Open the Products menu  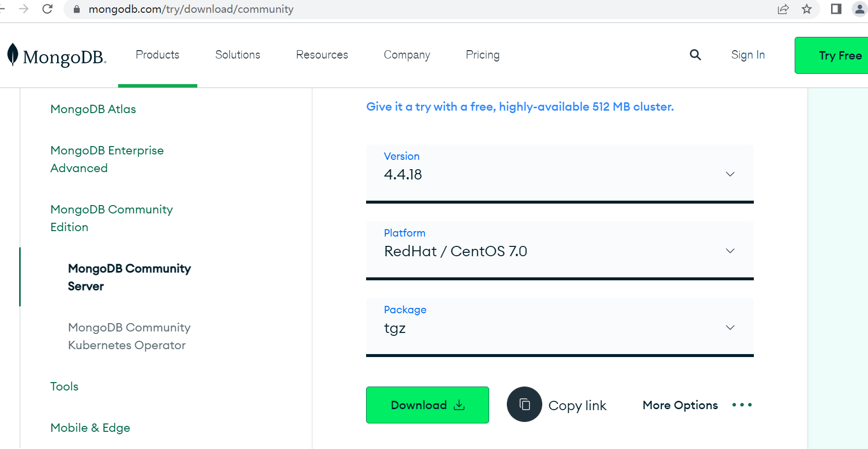[157, 55]
